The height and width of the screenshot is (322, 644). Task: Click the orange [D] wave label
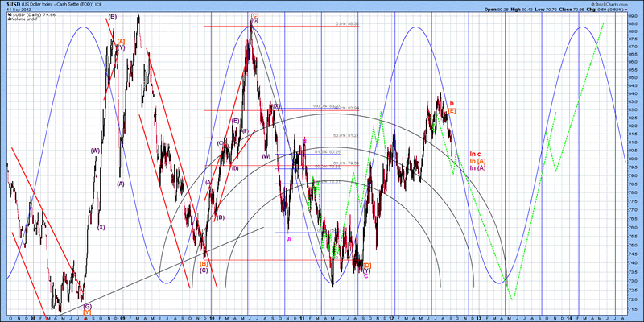click(368, 266)
